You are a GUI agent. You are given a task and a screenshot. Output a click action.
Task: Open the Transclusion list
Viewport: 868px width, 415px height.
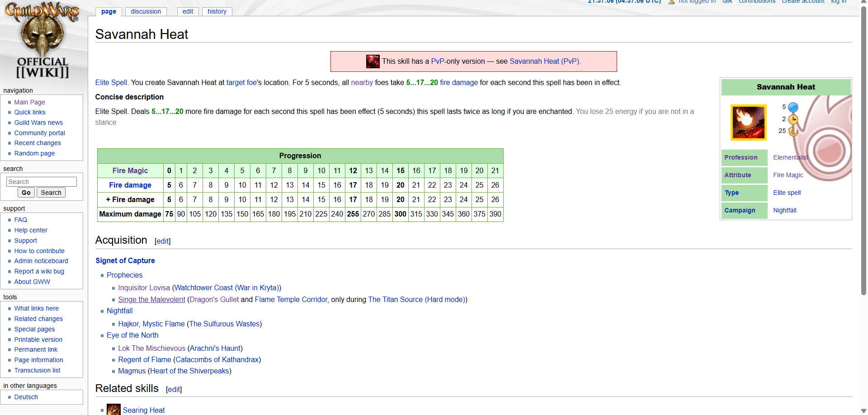37,370
